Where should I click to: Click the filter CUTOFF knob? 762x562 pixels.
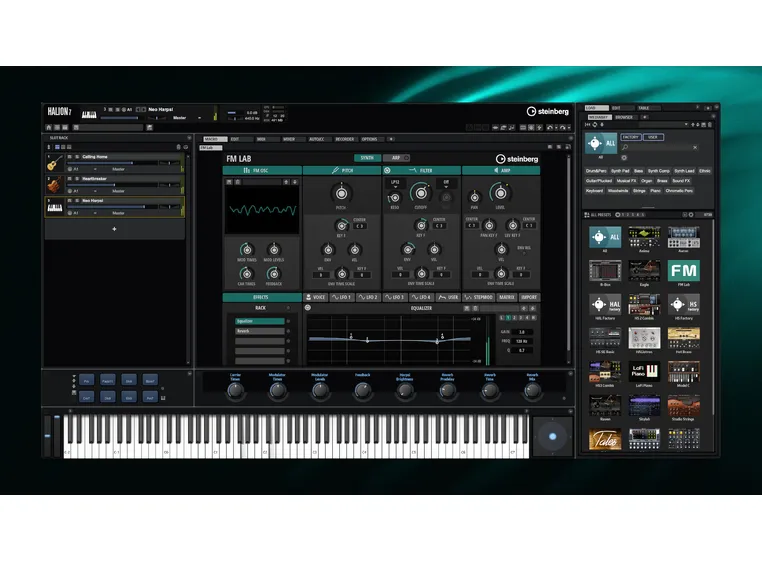[421, 193]
